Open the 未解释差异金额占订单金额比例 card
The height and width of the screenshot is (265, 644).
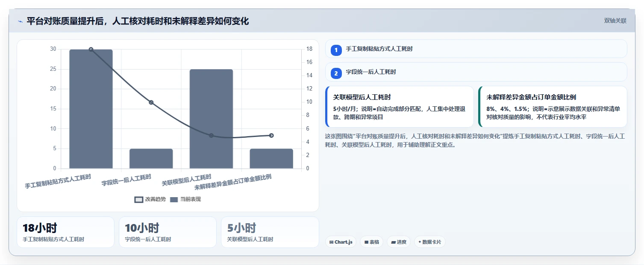coord(553,107)
